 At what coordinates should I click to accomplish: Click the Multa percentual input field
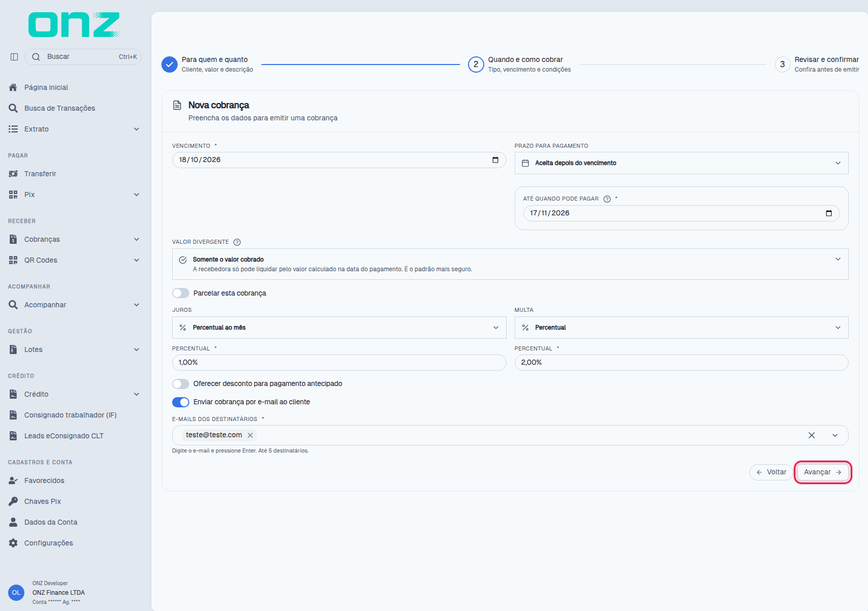tap(681, 363)
